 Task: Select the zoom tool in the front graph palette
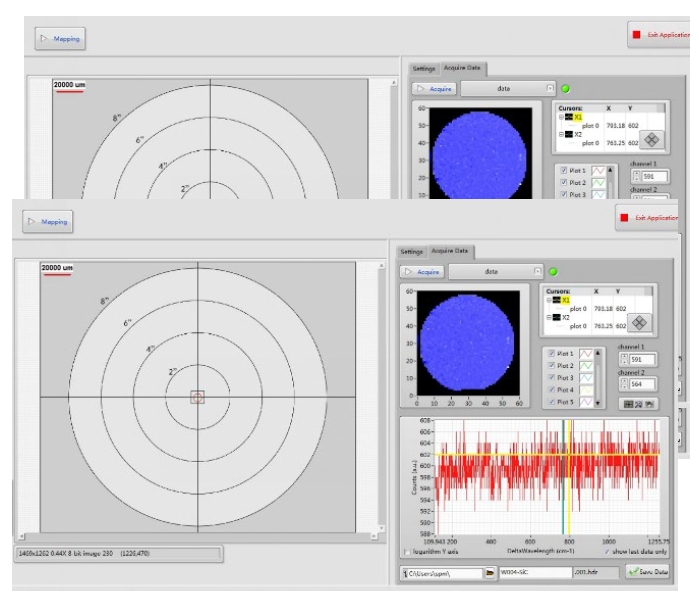tap(637, 403)
